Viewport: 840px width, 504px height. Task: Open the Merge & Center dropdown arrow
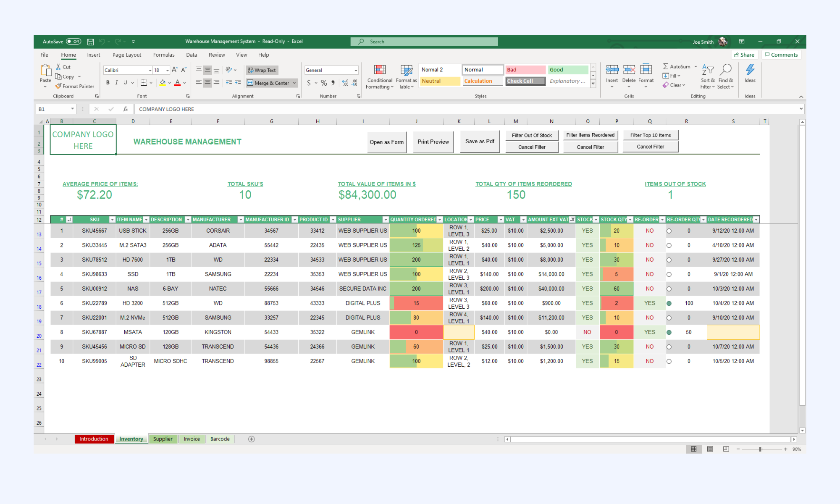[x=294, y=83]
